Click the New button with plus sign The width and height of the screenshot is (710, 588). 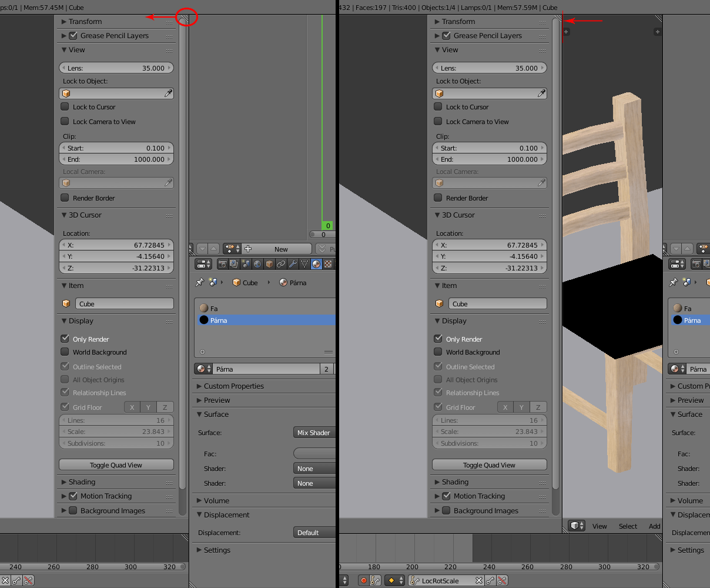(x=276, y=249)
